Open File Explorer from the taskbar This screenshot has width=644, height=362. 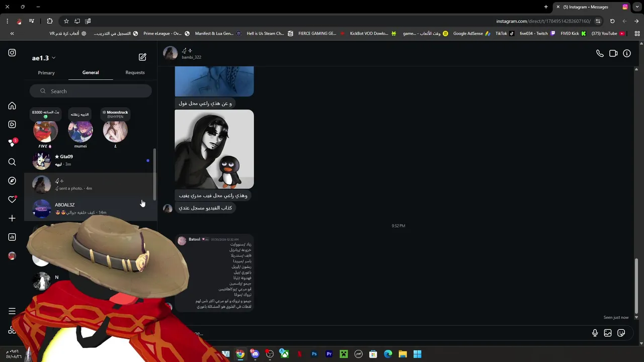(403, 354)
